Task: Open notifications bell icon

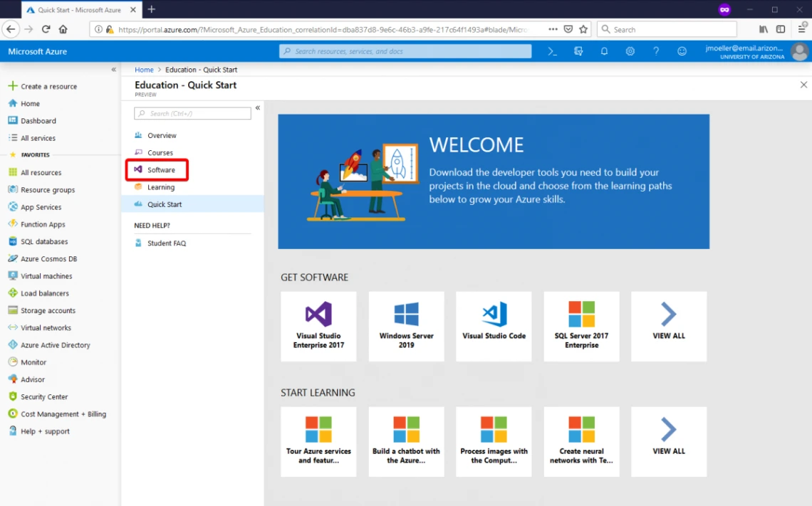Action: click(604, 51)
